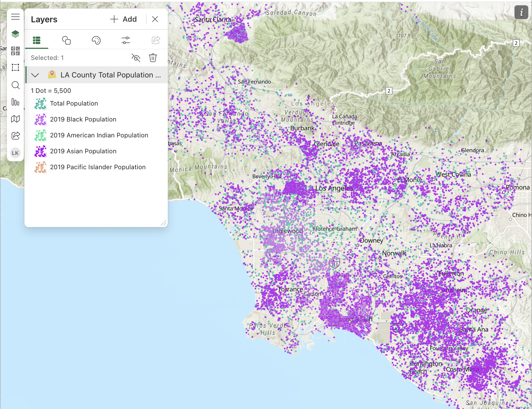Switch to the layer properties list tab
Viewport: 532px width, 409px height.
click(37, 40)
